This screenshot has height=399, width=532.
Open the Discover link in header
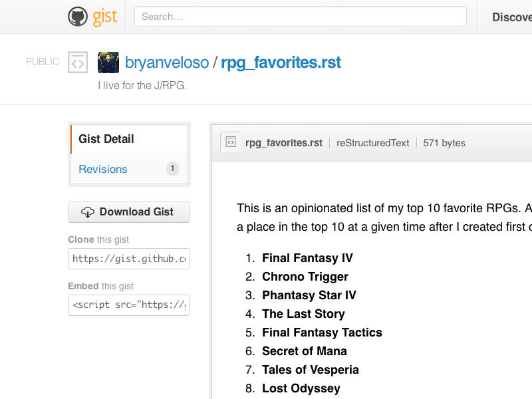[512, 17]
